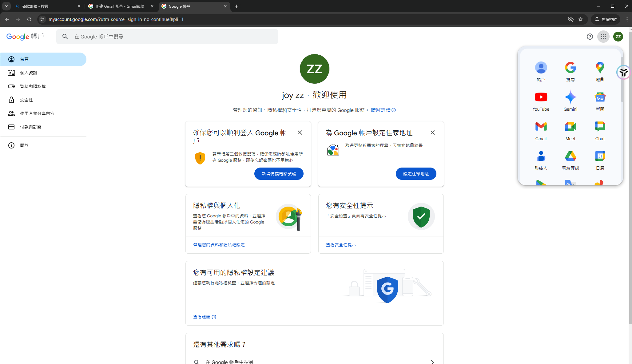Click 設定住家地址 button

pyautogui.click(x=416, y=174)
